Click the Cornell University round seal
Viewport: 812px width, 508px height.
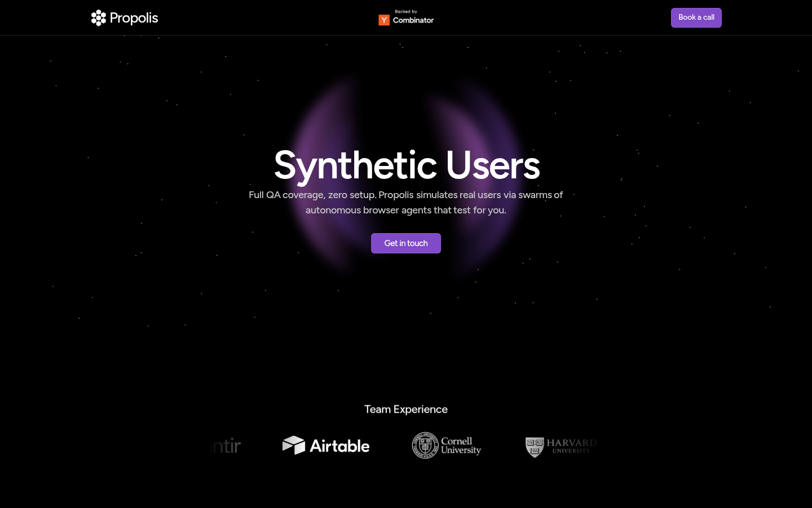[x=425, y=445]
